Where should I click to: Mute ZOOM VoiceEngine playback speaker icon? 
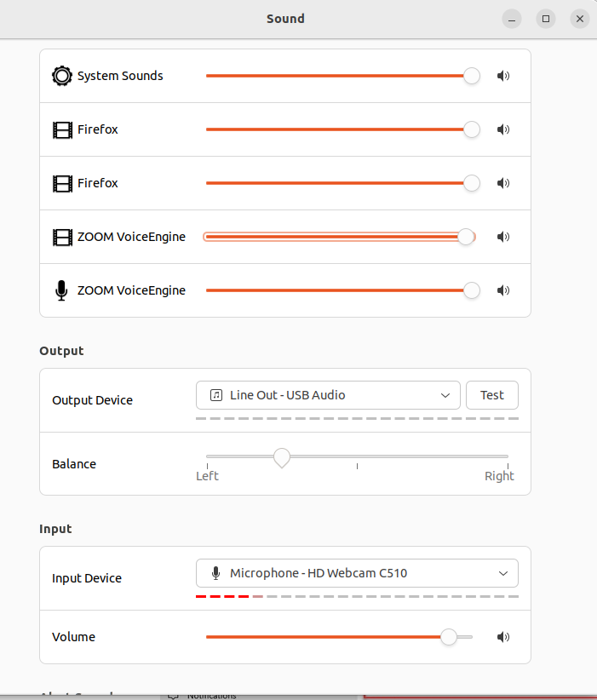[x=503, y=237]
